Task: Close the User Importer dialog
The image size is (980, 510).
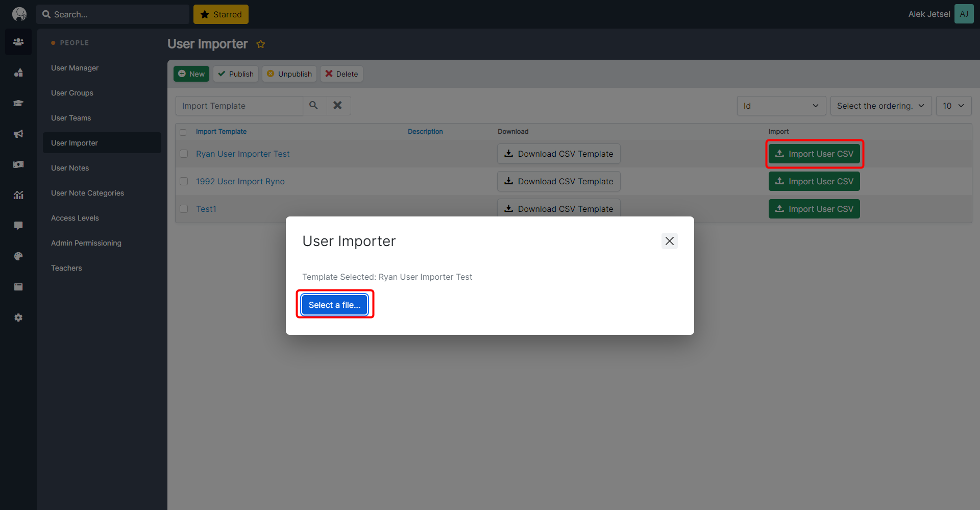Action: point(669,241)
